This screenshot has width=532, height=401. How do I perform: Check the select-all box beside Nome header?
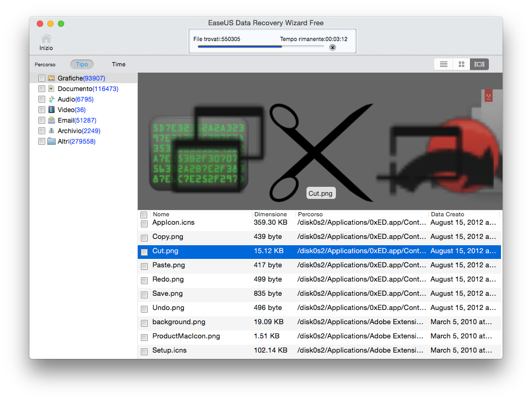pos(144,215)
